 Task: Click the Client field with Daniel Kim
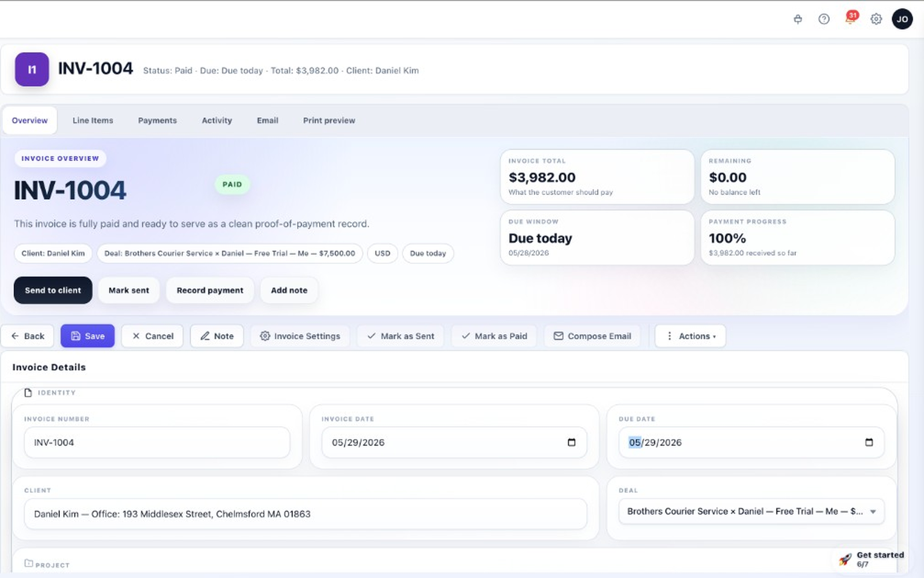[x=305, y=514]
